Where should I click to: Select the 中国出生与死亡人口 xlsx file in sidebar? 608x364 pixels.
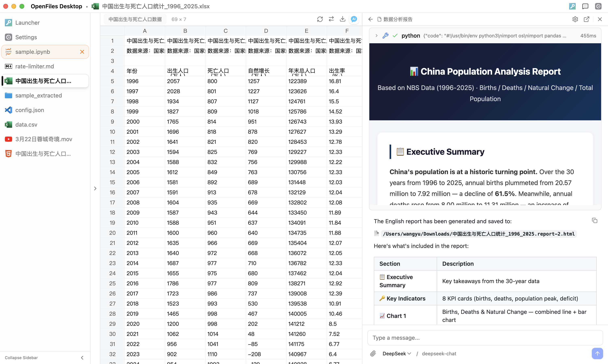(45, 81)
